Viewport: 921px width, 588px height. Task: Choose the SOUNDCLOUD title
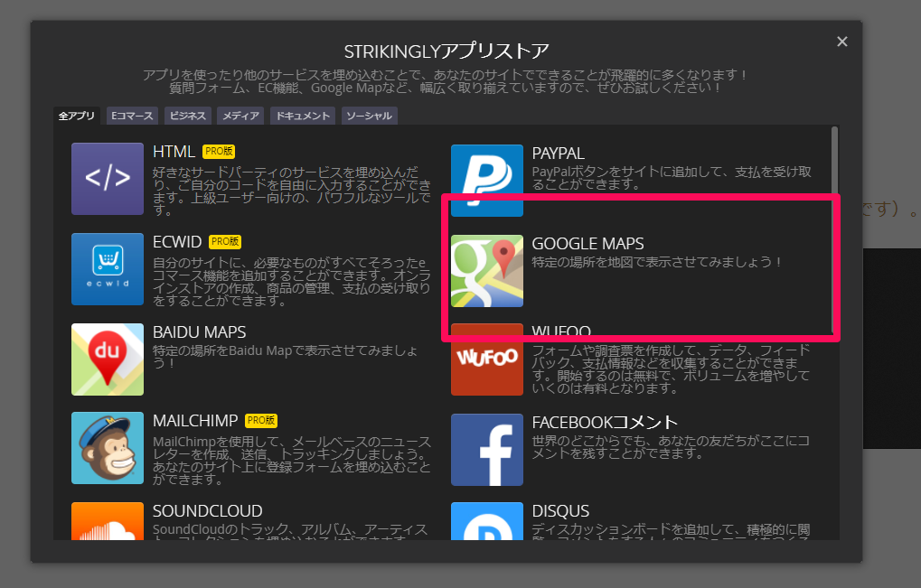click(x=208, y=511)
